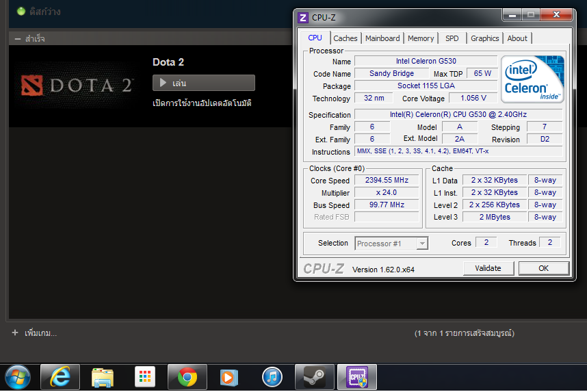
Task: Minimize the CPU-Z window
Action: (512, 15)
